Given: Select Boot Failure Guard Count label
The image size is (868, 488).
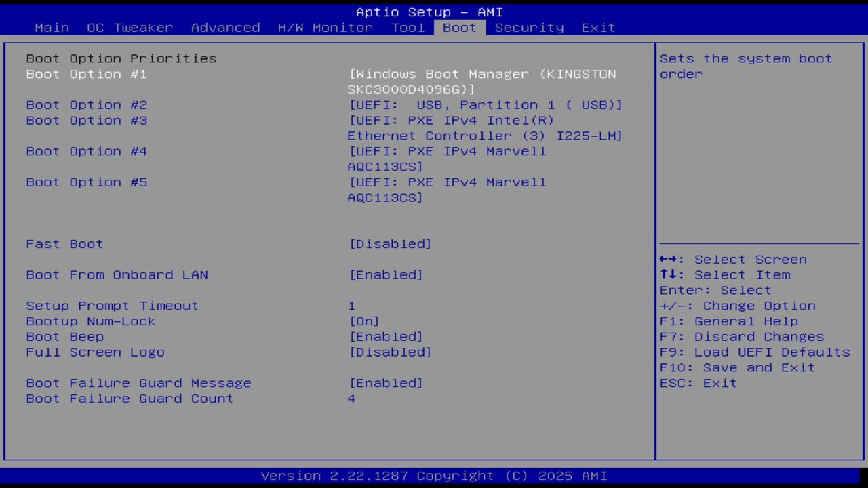Looking at the screenshot, I should pos(130,399).
